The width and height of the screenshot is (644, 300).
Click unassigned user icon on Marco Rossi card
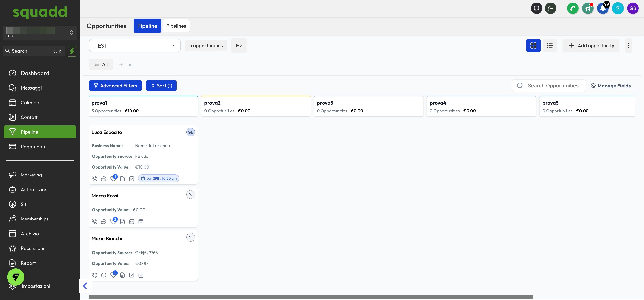(191, 195)
